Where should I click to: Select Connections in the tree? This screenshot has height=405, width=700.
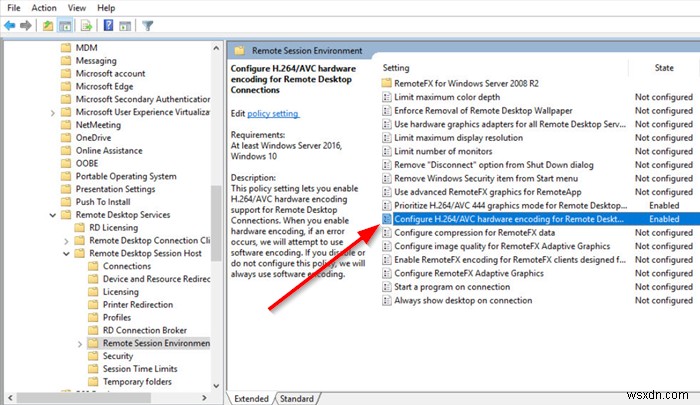click(127, 266)
